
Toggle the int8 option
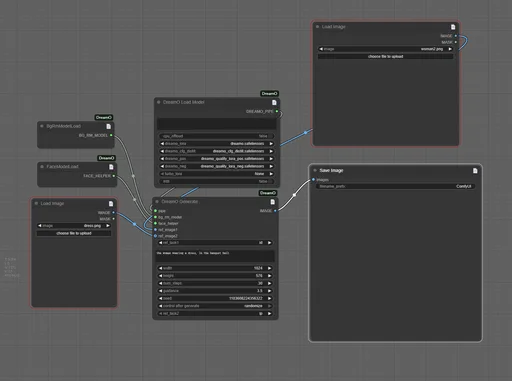pos(216,181)
